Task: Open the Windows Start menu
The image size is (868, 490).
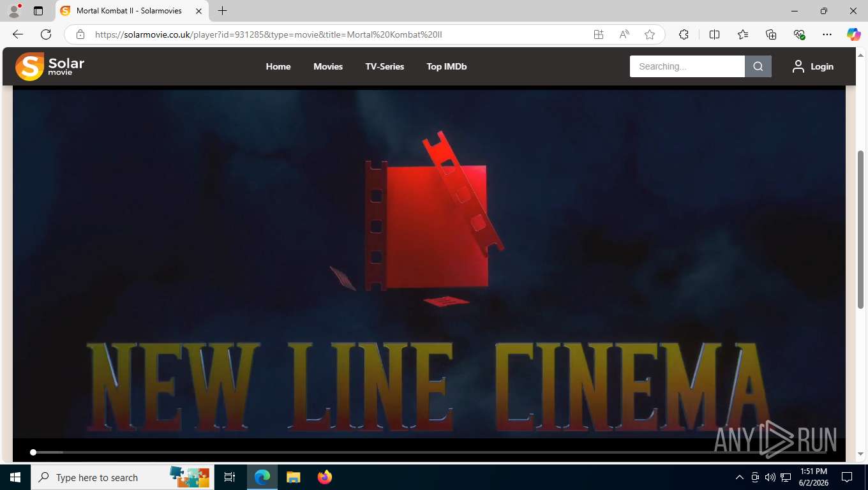Action: pos(15,477)
